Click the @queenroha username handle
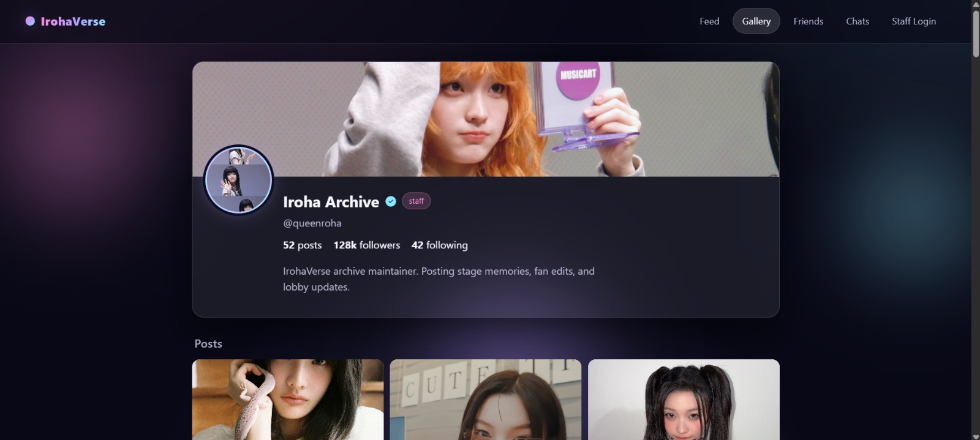Viewport: 980px width, 440px height. click(312, 223)
